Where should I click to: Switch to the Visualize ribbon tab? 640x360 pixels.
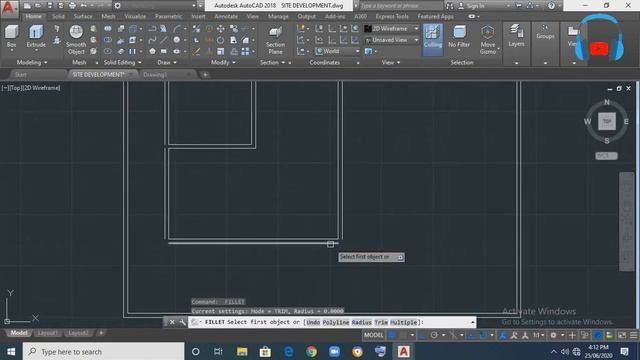click(x=135, y=16)
